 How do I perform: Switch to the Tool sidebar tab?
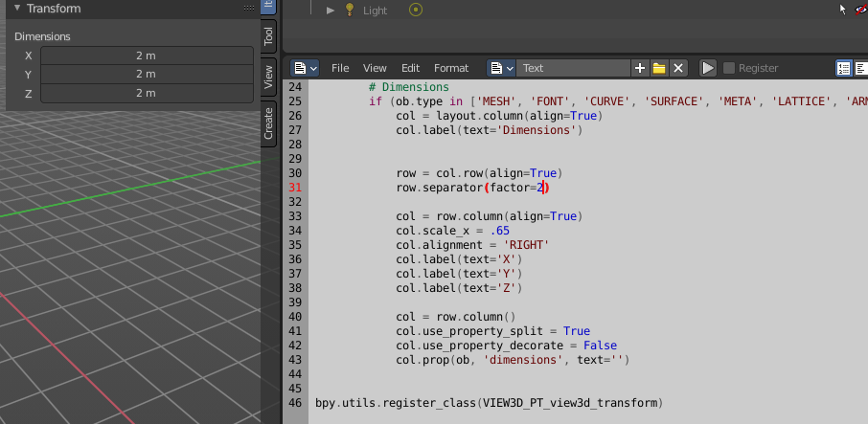(268, 36)
